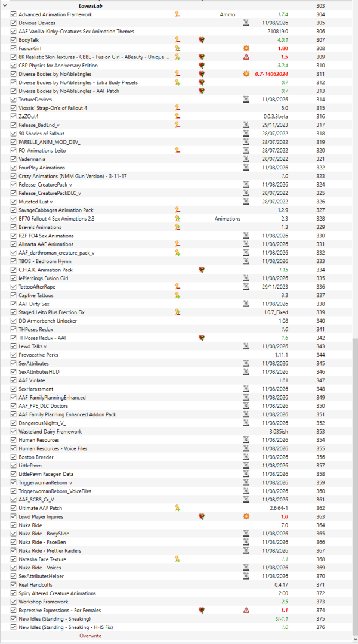Click the conflict lightning icon for Advanced Animation Framework
The width and height of the screenshot is (358, 644).
[178, 14]
